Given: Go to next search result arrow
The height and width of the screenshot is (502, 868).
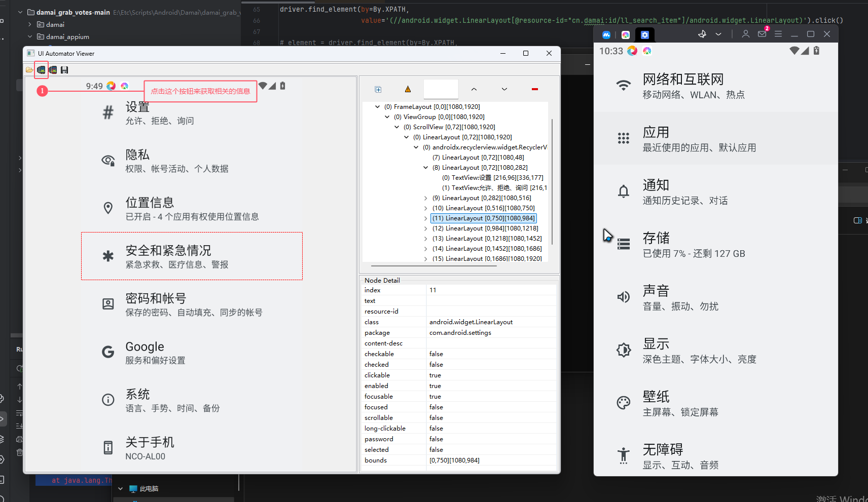Looking at the screenshot, I should [x=504, y=89].
